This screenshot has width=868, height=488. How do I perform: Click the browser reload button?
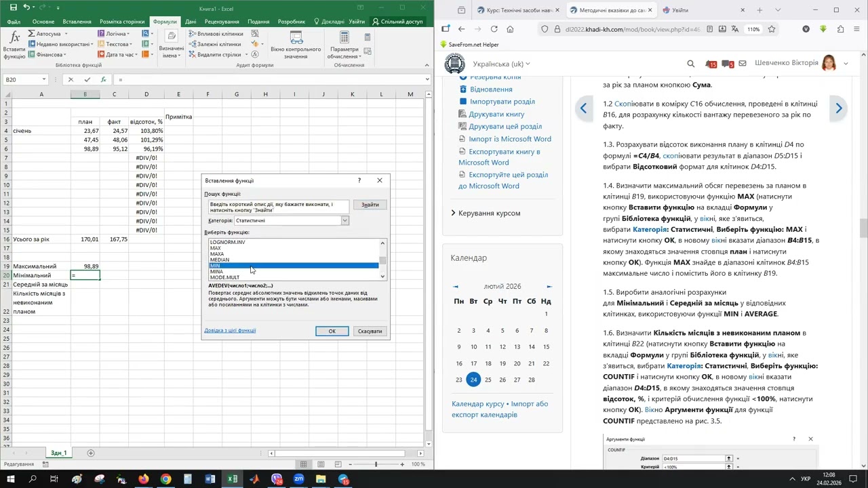[x=494, y=29]
